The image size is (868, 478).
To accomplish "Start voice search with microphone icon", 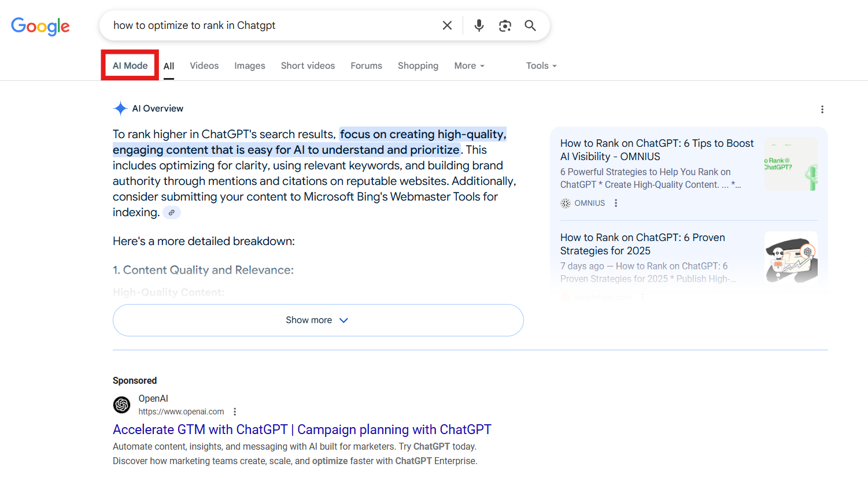I will [479, 25].
